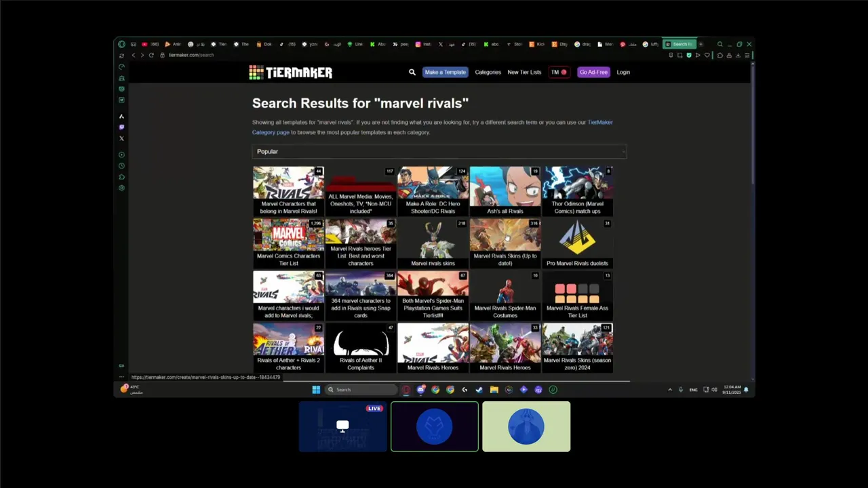The image size is (868, 488).
Task: Open Marvel rivals skins template
Action: tap(433, 243)
